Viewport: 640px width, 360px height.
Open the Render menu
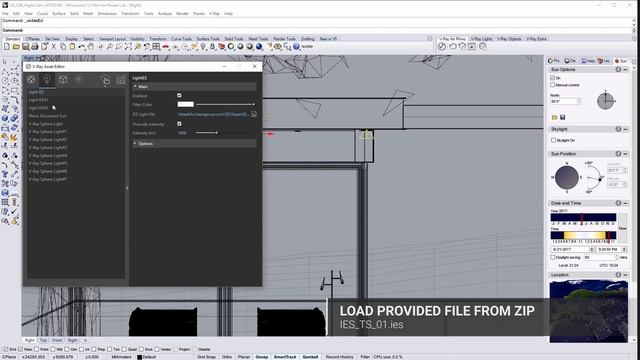[182, 13]
